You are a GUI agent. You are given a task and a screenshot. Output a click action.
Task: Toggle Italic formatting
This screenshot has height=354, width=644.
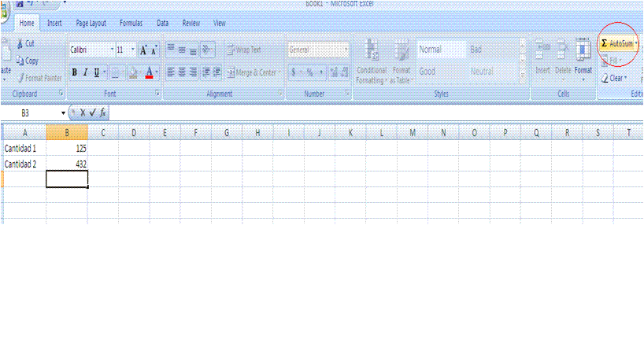86,73
